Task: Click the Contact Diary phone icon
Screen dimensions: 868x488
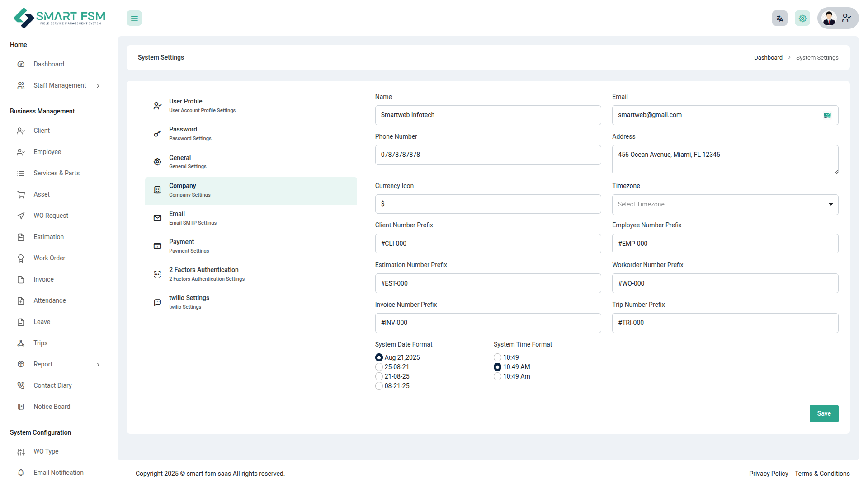Action: pyautogui.click(x=21, y=385)
